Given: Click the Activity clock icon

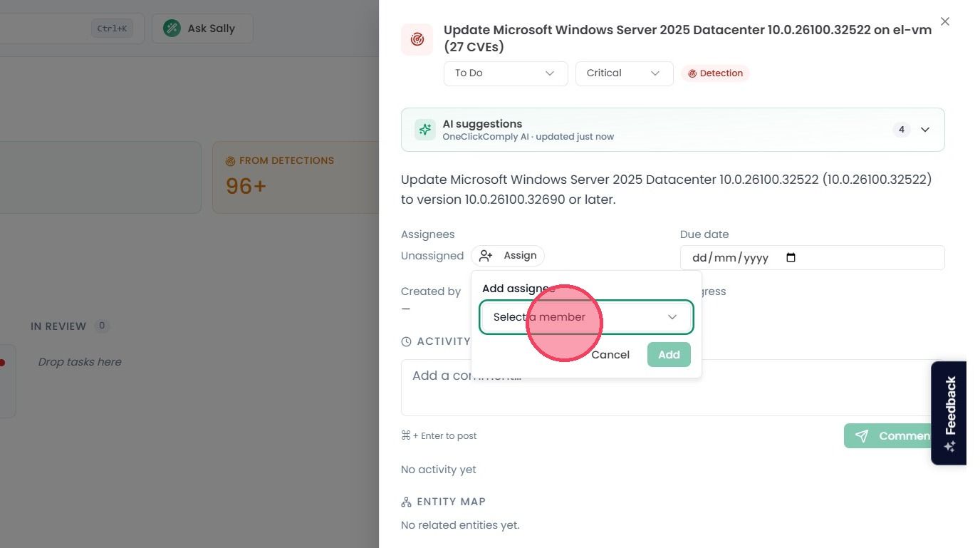Looking at the screenshot, I should click(x=406, y=342).
